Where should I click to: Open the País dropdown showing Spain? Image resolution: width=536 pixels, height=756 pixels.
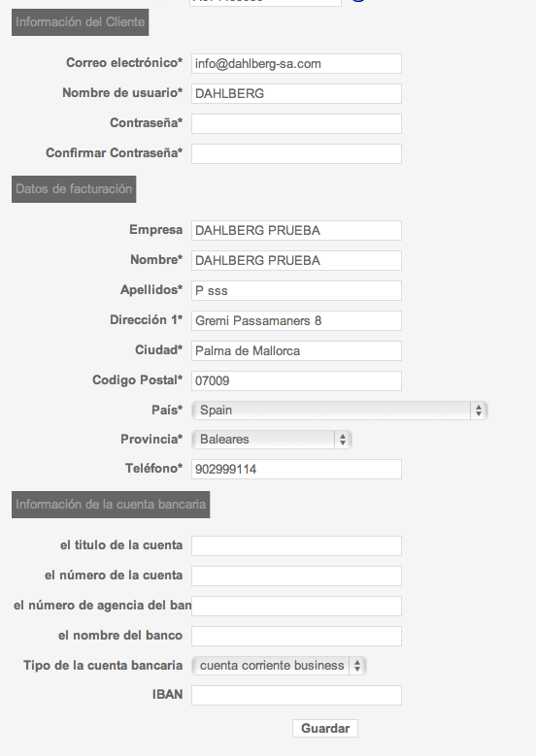[x=340, y=411]
